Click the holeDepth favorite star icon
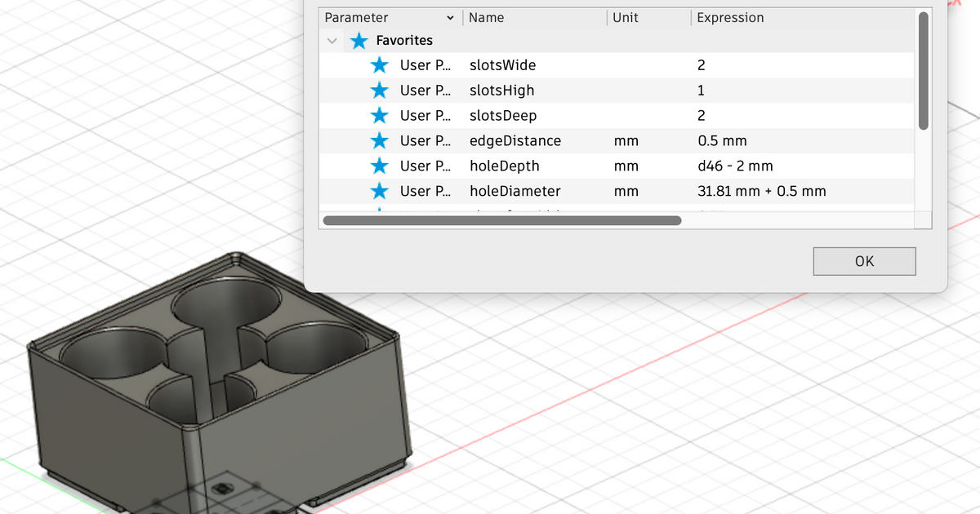The width and height of the screenshot is (980, 514). click(379, 166)
